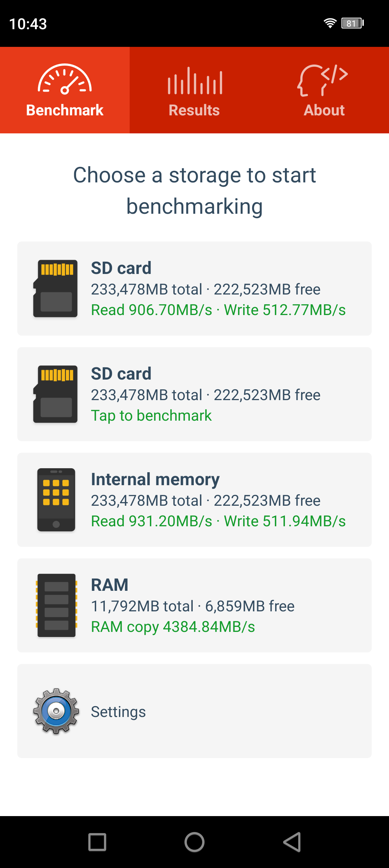Image resolution: width=389 pixels, height=868 pixels.
Task: Tap the Read 931.20MB/s internal memory result
Action: 152,521
